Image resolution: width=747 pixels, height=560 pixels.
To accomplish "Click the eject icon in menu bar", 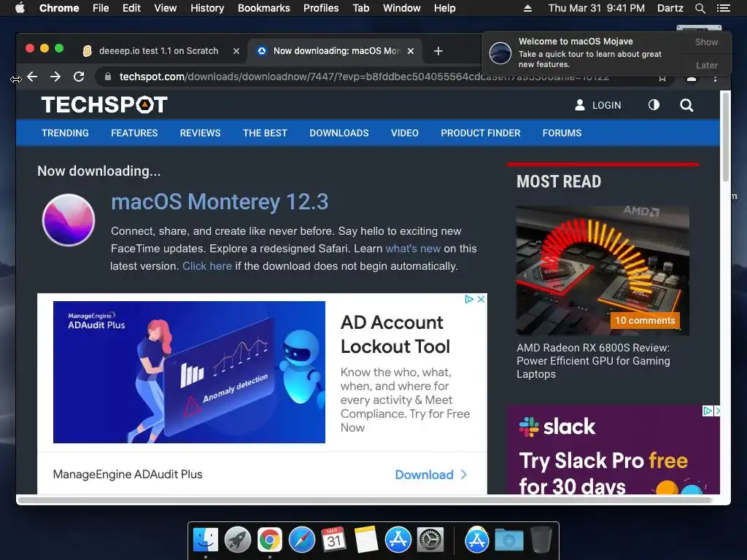I will pos(528,8).
